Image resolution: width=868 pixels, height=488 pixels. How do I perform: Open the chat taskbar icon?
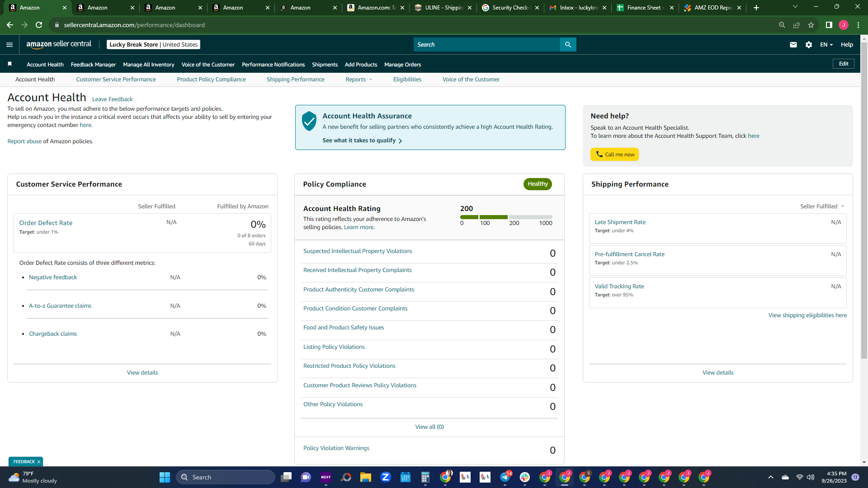coord(306,477)
